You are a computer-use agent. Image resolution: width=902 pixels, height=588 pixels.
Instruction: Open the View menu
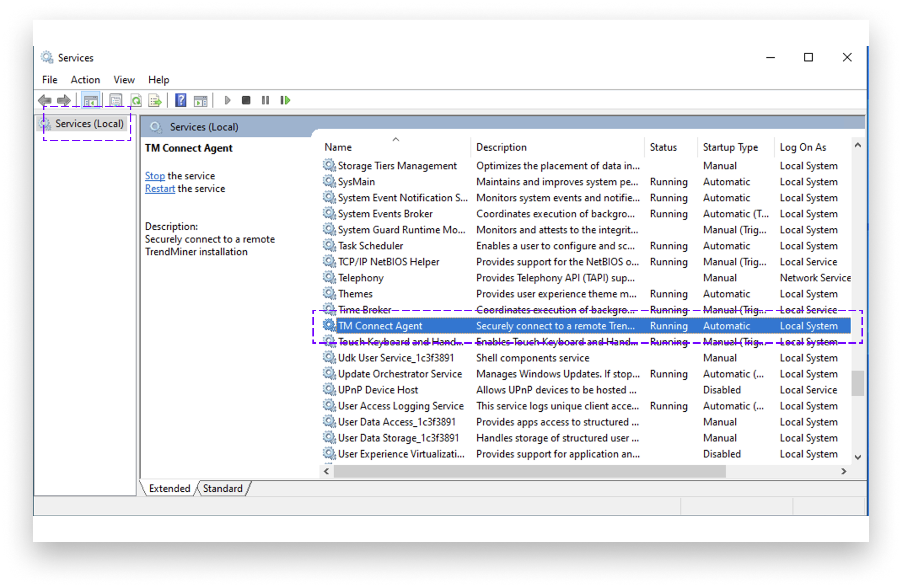point(124,80)
